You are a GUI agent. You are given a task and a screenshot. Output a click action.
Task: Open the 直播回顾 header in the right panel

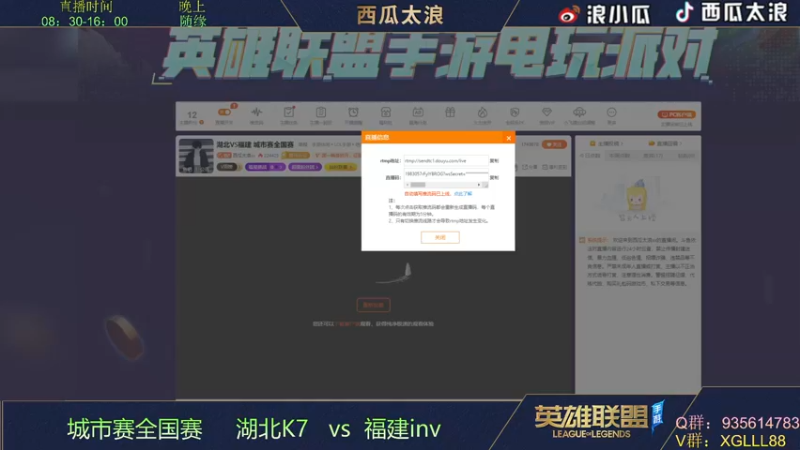(665, 143)
